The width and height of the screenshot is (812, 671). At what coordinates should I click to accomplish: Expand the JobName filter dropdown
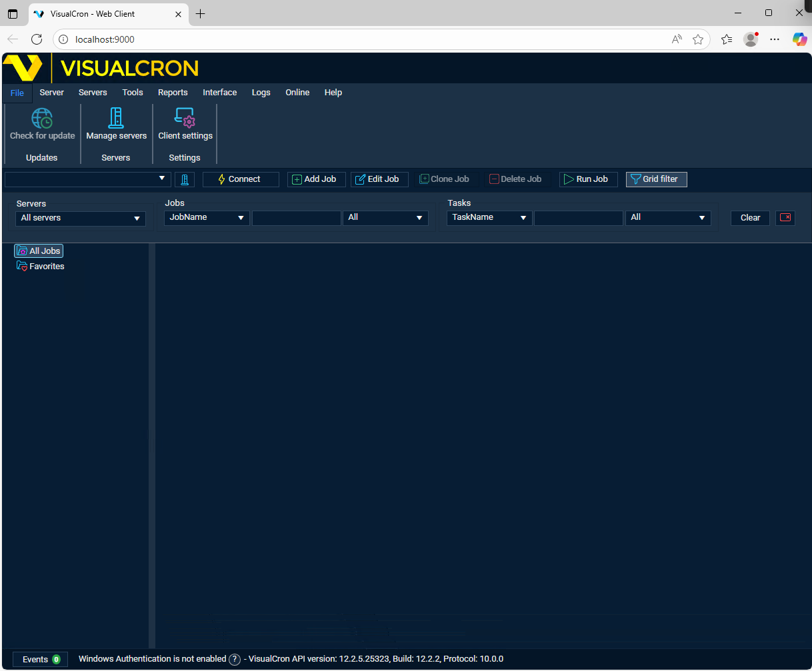click(x=207, y=218)
